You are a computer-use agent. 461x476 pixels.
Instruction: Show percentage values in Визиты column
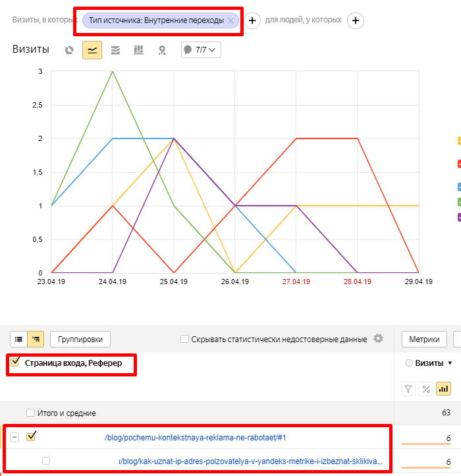pyautogui.click(x=426, y=388)
